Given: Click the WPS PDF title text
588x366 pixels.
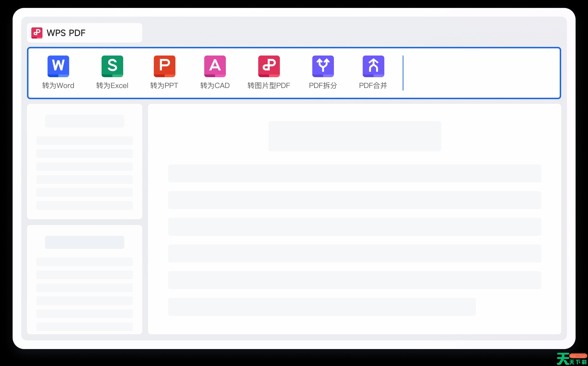Looking at the screenshot, I should 66,33.
